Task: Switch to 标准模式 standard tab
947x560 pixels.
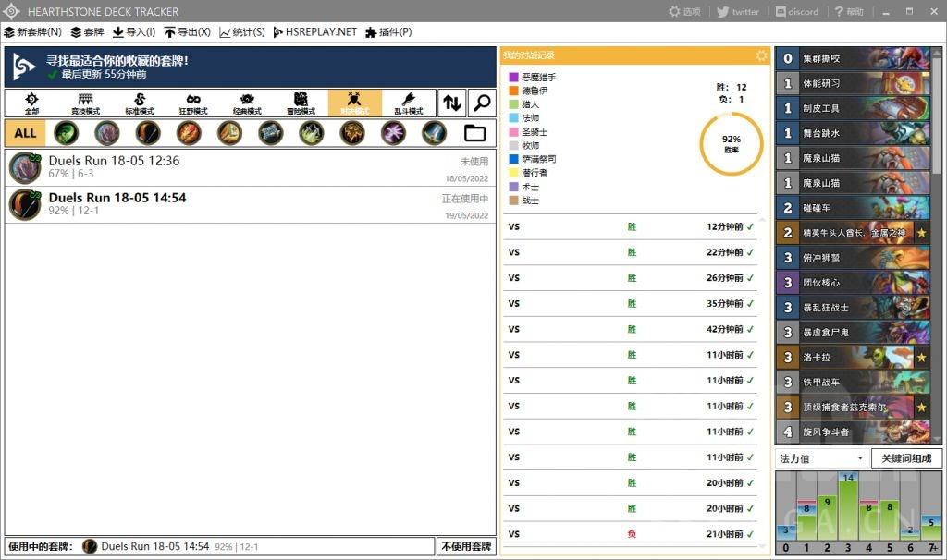Action: [x=139, y=103]
